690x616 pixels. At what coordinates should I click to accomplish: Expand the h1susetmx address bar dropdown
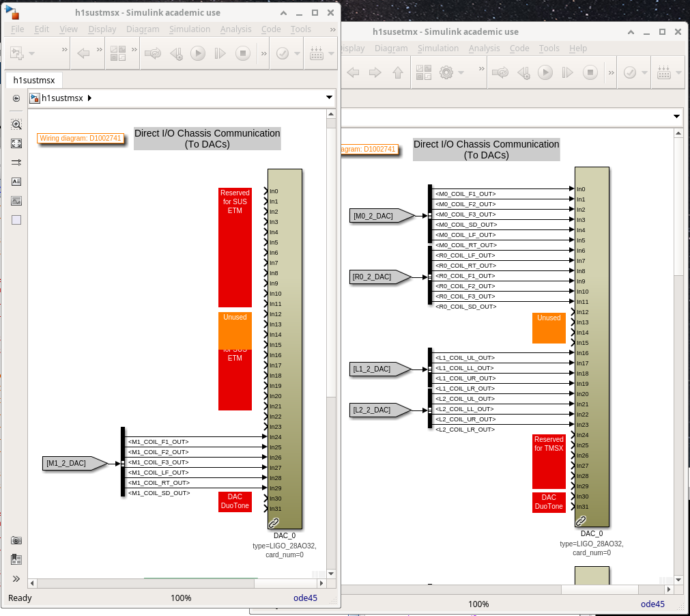[676, 117]
